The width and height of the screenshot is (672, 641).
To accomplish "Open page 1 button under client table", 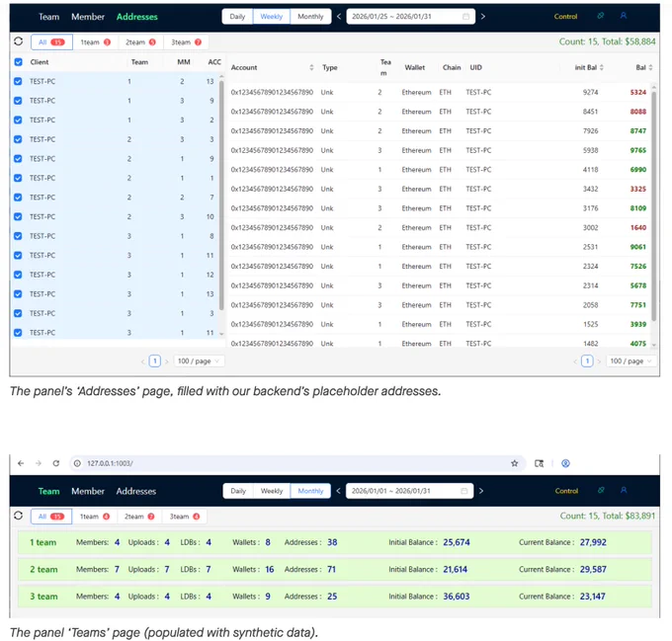I will click(155, 361).
